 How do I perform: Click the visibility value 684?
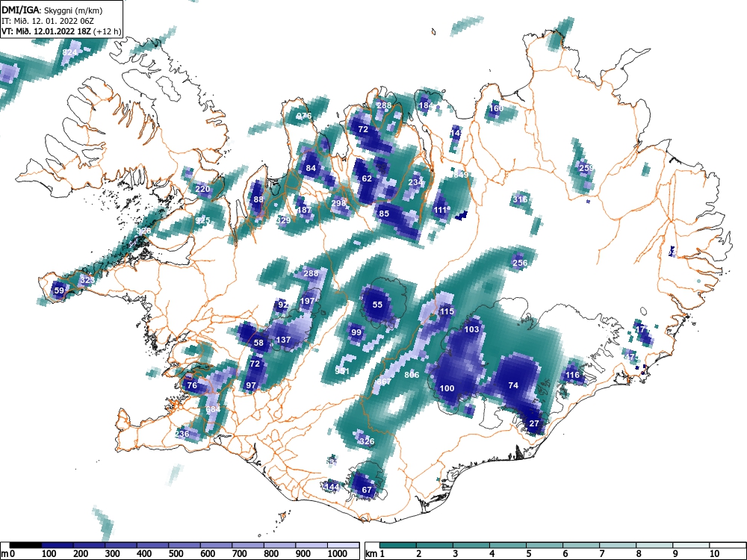tap(214, 409)
